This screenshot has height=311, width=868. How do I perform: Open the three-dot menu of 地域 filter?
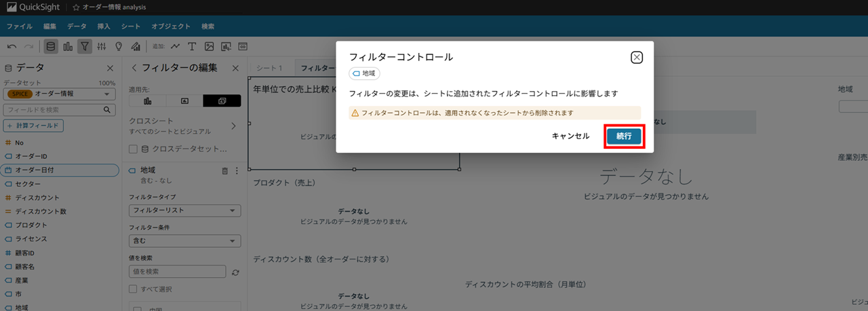[237, 171]
